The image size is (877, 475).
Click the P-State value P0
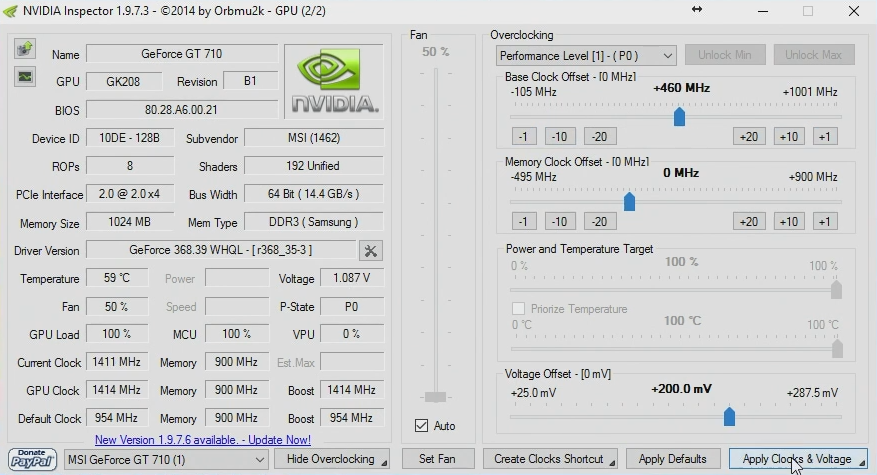pos(352,306)
